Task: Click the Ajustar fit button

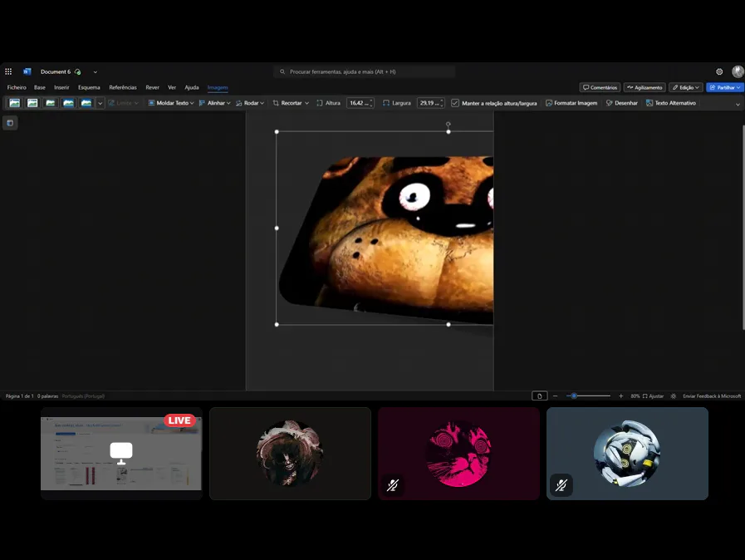Action: point(654,396)
